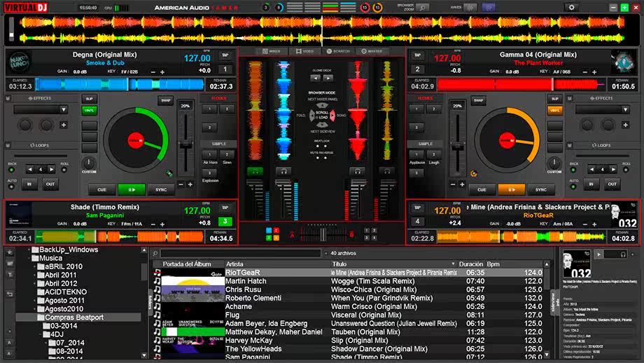Click deck 2 pitch fader

point(457,146)
